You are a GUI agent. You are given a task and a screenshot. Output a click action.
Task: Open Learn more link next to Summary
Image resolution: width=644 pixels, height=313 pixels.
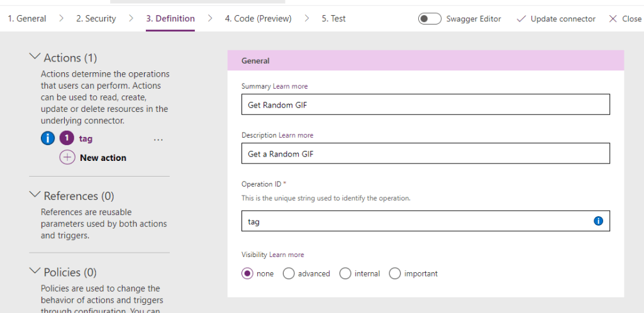coord(291,86)
